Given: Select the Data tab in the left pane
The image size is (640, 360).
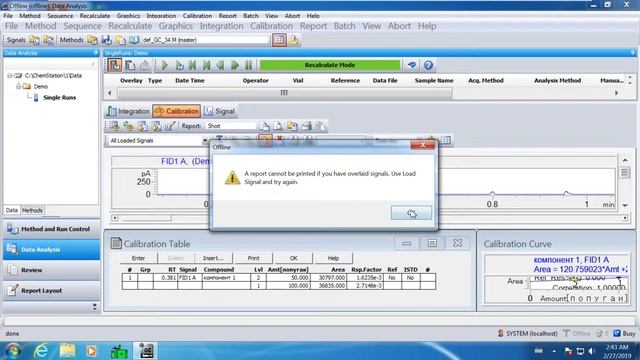Looking at the screenshot, I should (12, 210).
